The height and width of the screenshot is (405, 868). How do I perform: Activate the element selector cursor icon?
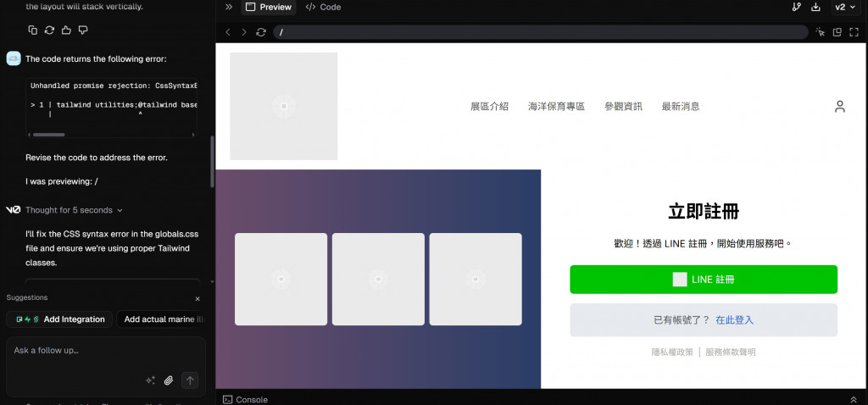(x=821, y=32)
